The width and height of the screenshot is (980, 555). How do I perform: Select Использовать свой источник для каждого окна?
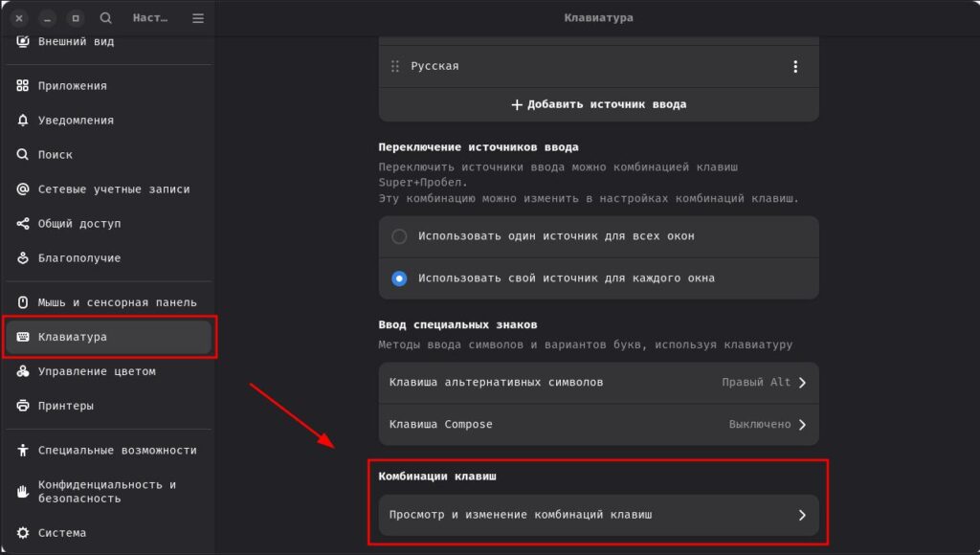pos(598,278)
